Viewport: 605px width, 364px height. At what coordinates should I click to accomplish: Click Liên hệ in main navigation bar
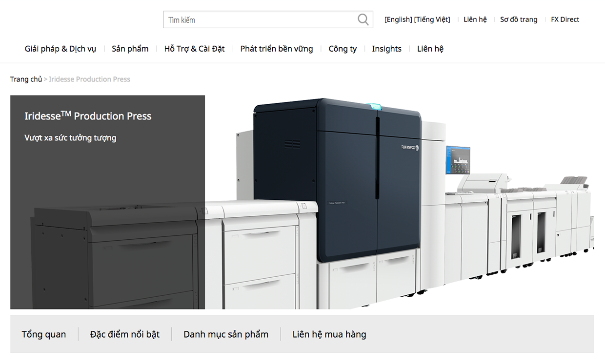(430, 49)
